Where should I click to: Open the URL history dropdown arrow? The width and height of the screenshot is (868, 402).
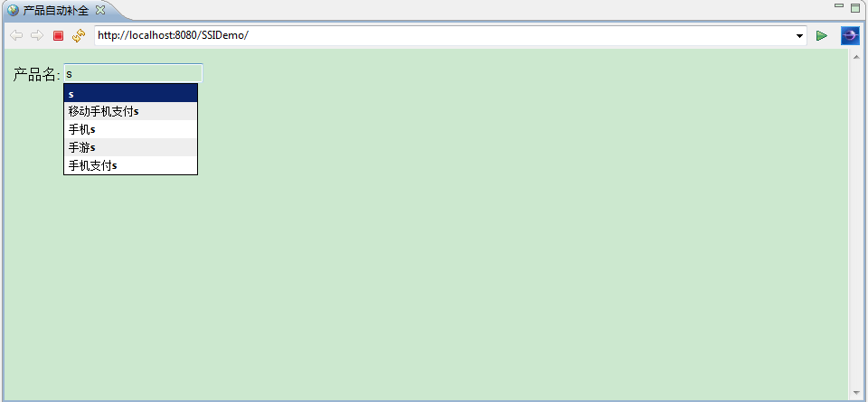(x=799, y=36)
